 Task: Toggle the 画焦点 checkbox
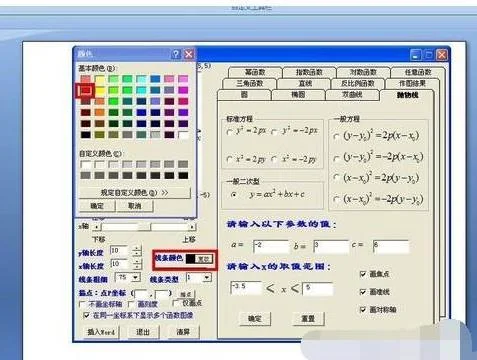[x=363, y=274]
